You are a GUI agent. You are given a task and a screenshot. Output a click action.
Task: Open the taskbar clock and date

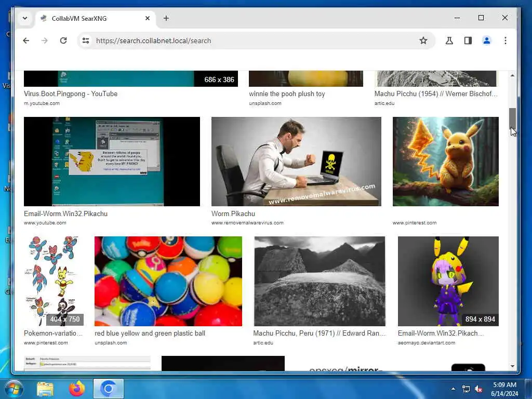(x=504, y=389)
